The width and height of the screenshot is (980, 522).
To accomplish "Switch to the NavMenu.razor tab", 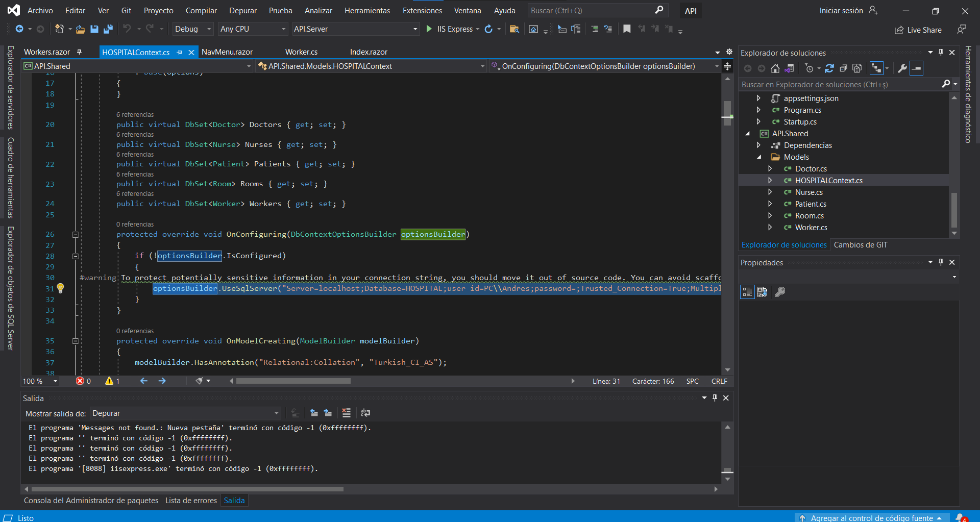I will [227, 52].
